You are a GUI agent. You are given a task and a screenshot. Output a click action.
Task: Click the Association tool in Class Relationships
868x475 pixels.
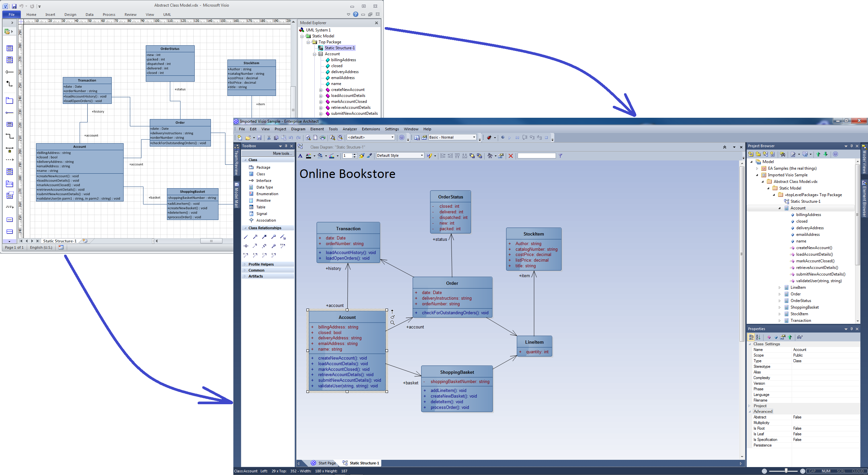(246, 236)
